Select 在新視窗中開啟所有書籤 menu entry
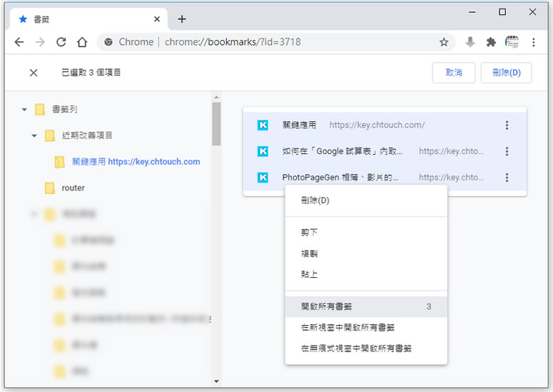 (x=366, y=328)
